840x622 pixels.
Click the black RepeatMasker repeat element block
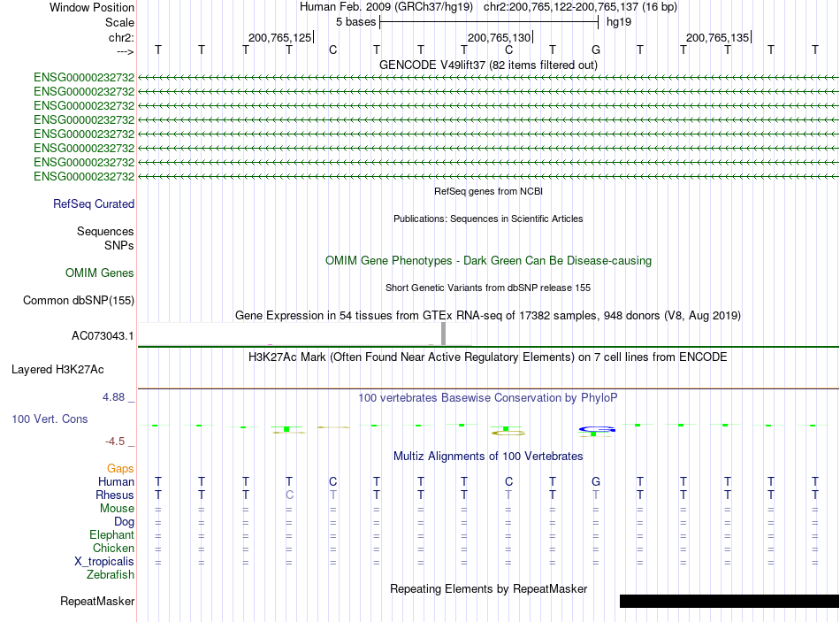(x=729, y=601)
